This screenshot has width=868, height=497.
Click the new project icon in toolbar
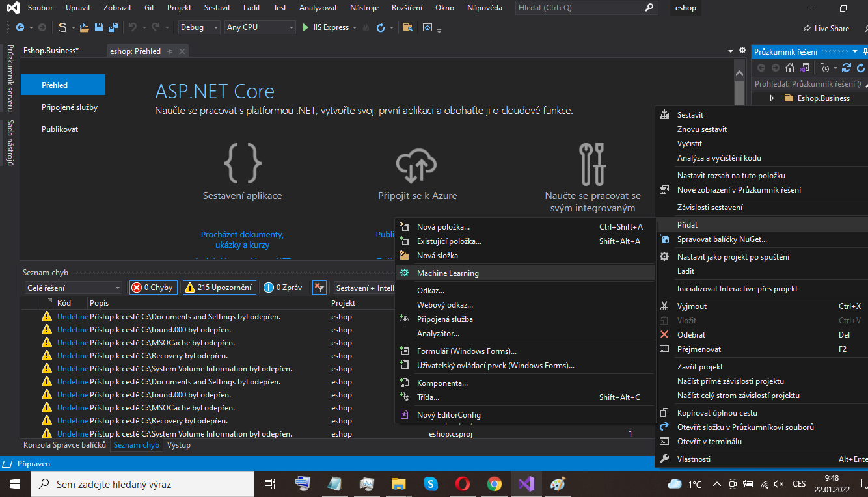coord(62,27)
